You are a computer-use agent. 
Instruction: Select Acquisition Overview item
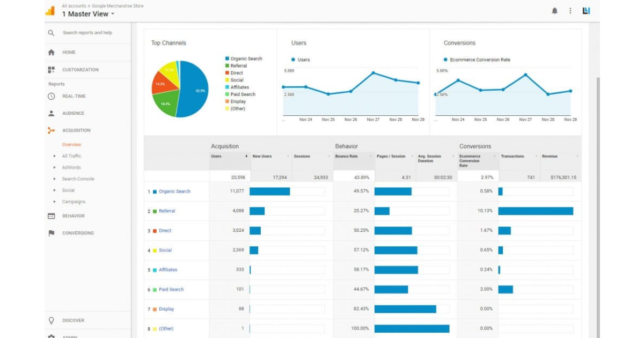pyautogui.click(x=71, y=145)
